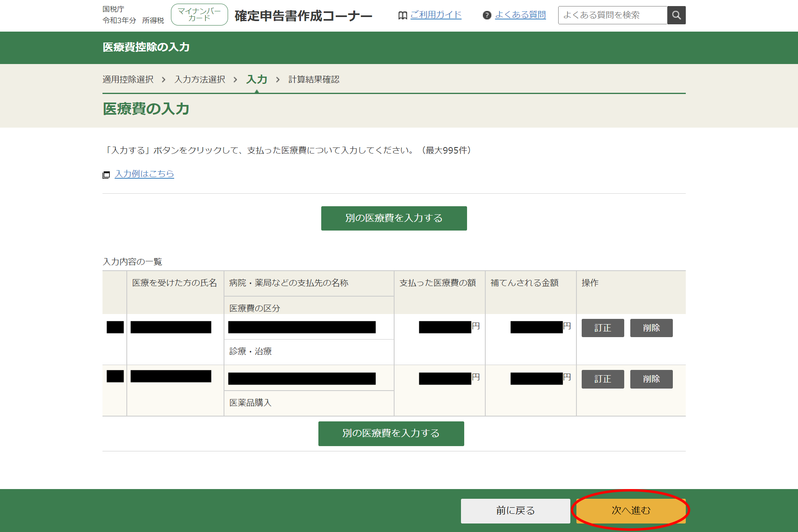Open the よくある質問 link
The width and height of the screenshot is (798, 532).
point(521,15)
